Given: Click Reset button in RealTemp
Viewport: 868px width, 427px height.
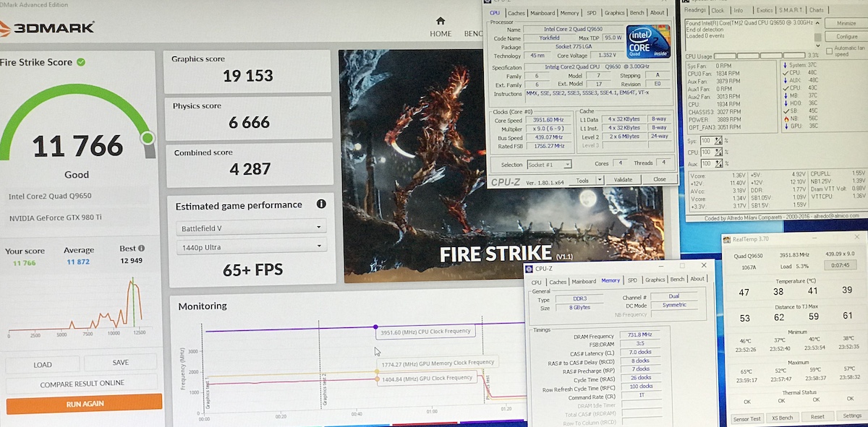Looking at the screenshot, I should (x=817, y=417).
